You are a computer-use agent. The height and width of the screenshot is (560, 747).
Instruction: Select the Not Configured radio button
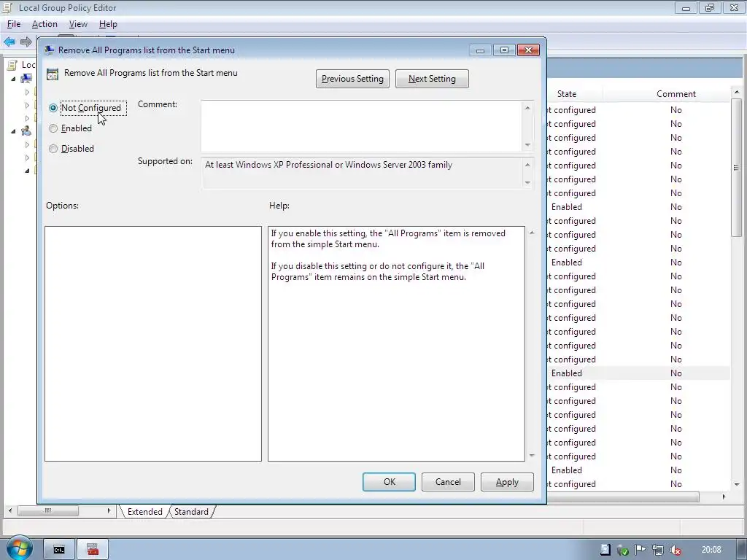pos(53,108)
